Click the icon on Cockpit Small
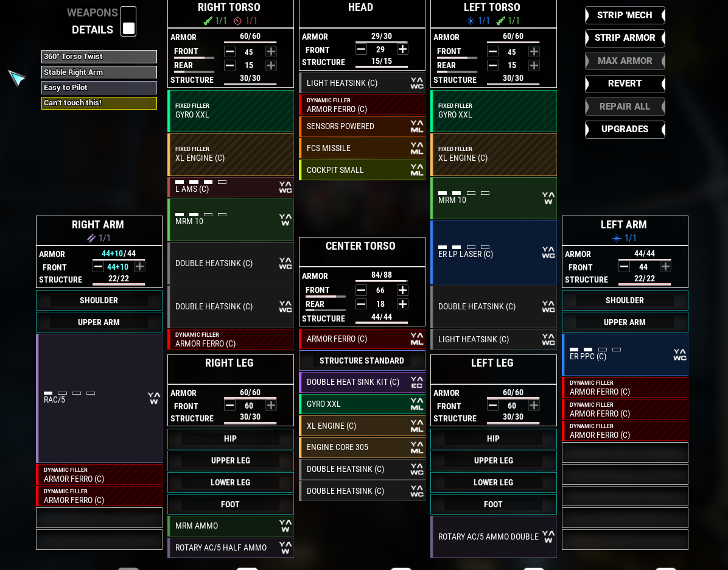This screenshot has width=728, height=570. coord(417,170)
